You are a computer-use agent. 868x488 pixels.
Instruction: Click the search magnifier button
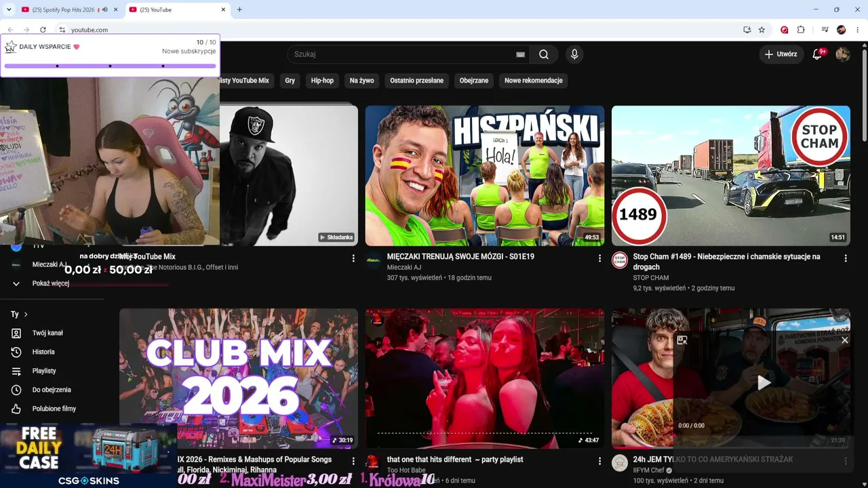click(x=544, y=54)
